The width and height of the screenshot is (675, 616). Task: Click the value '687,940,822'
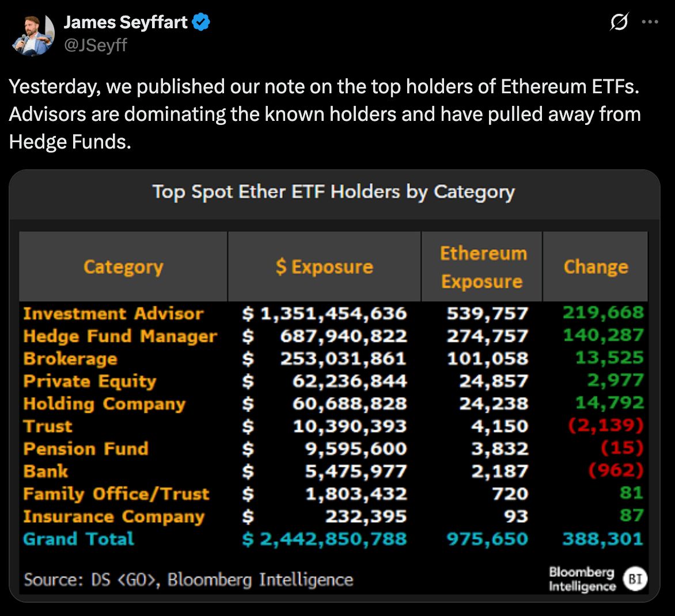(x=343, y=336)
